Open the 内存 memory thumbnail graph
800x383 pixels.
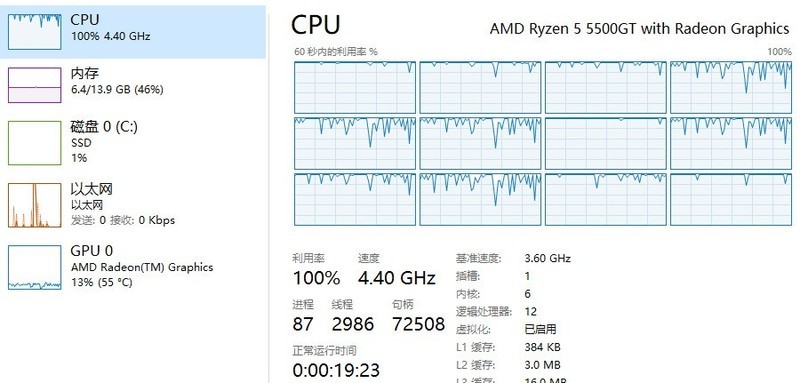35,85
